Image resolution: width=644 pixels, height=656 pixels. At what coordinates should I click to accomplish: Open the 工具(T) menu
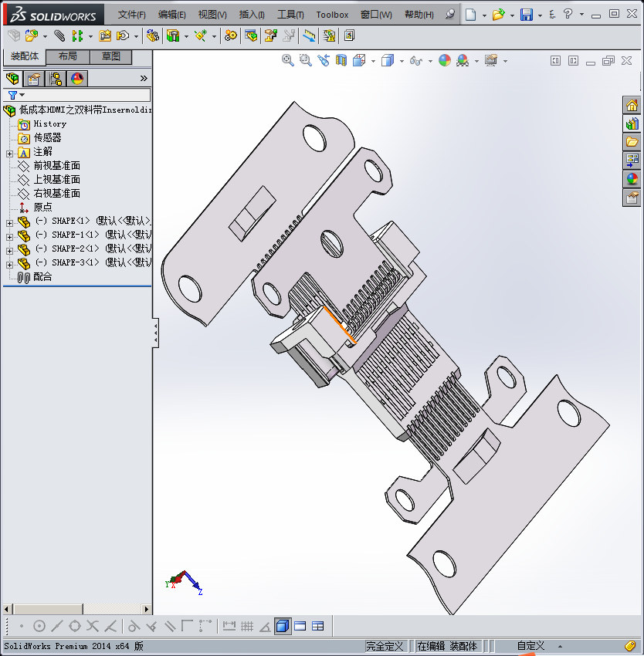coord(290,15)
